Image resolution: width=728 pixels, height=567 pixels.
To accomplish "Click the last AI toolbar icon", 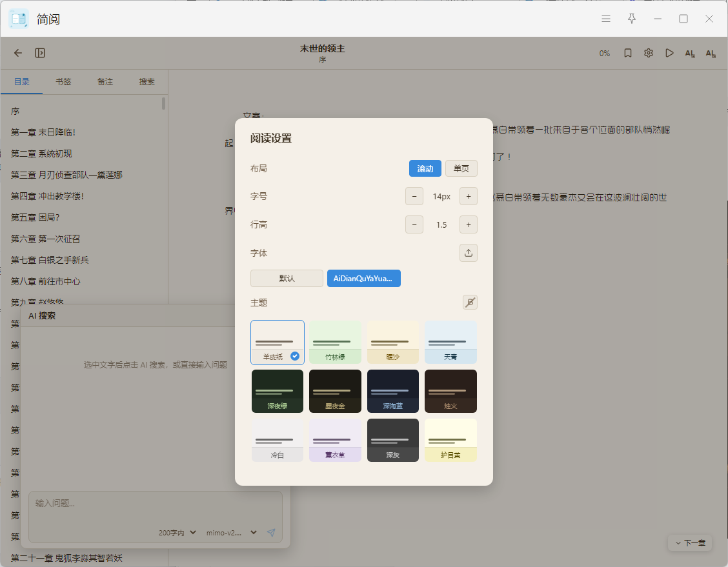I will [x=711, y=54].
